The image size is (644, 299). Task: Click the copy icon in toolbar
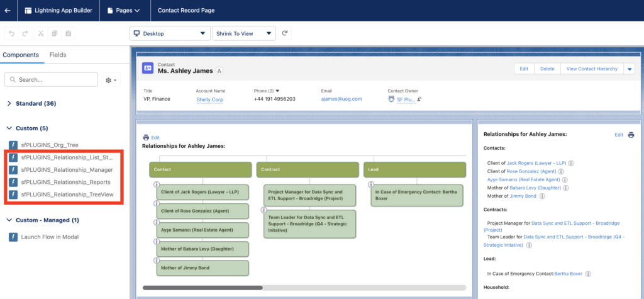pos(55,33)
